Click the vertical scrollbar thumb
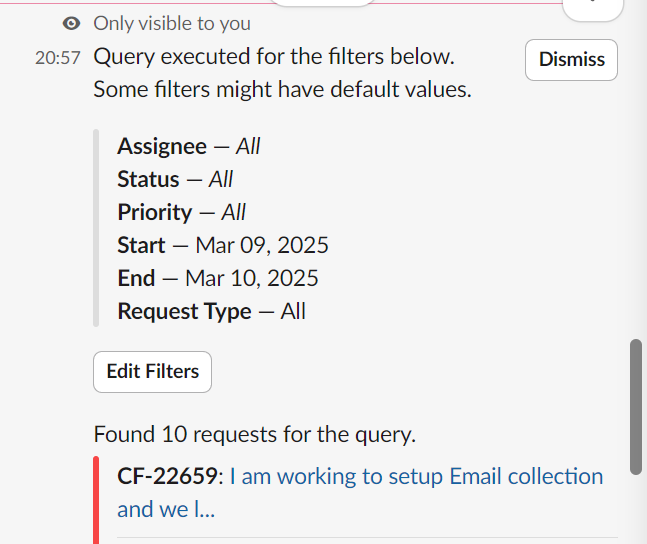 pos(635,405)
